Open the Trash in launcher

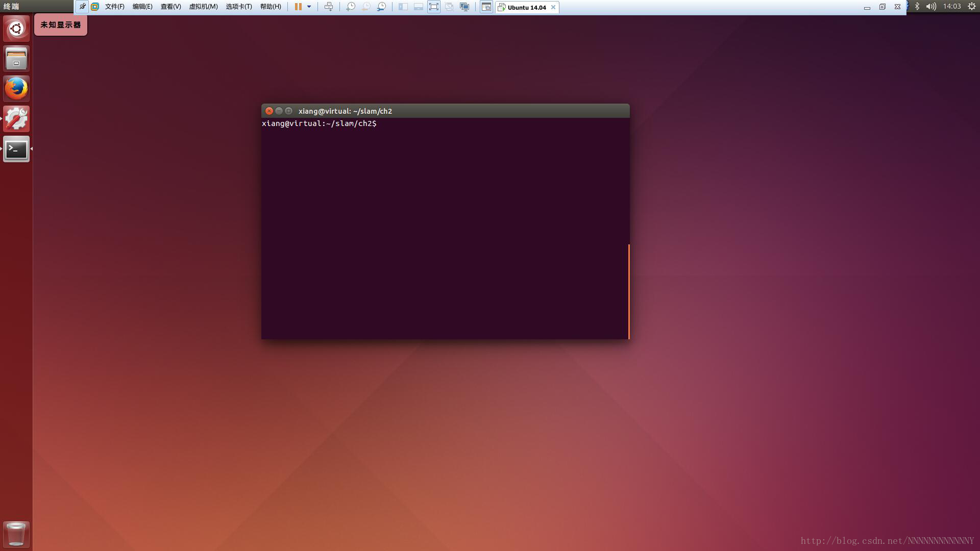pyautogui.click(x=16, y=534)
